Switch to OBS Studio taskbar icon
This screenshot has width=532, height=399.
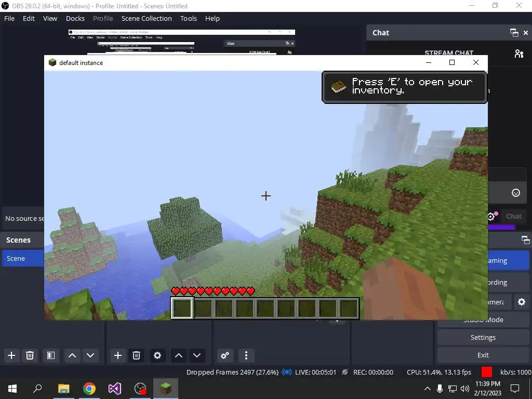point(140,389)
